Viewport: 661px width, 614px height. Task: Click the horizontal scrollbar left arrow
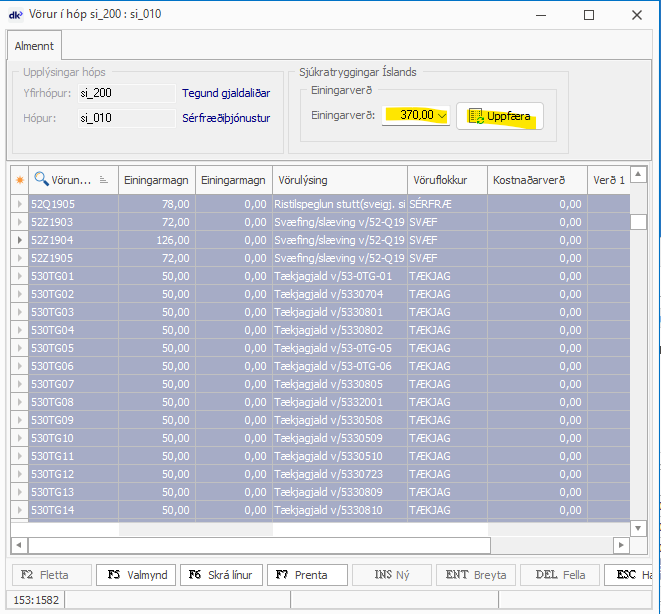18,545
